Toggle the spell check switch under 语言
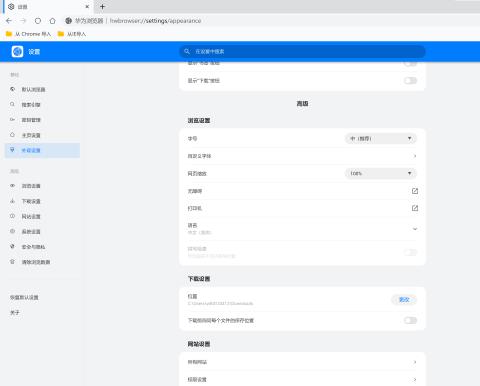Viewport: 480px width, 386px height. coord(410,252)
